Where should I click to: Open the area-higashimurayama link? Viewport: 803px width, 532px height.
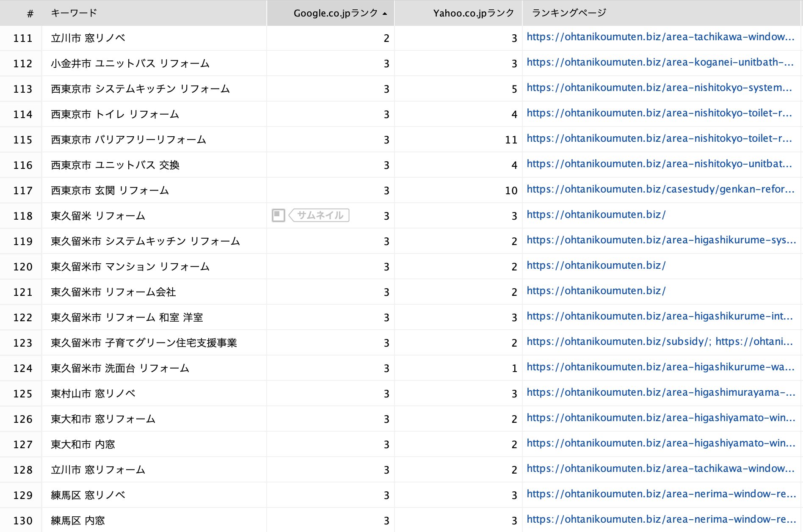pyautogui.click(x=660, y=393)
